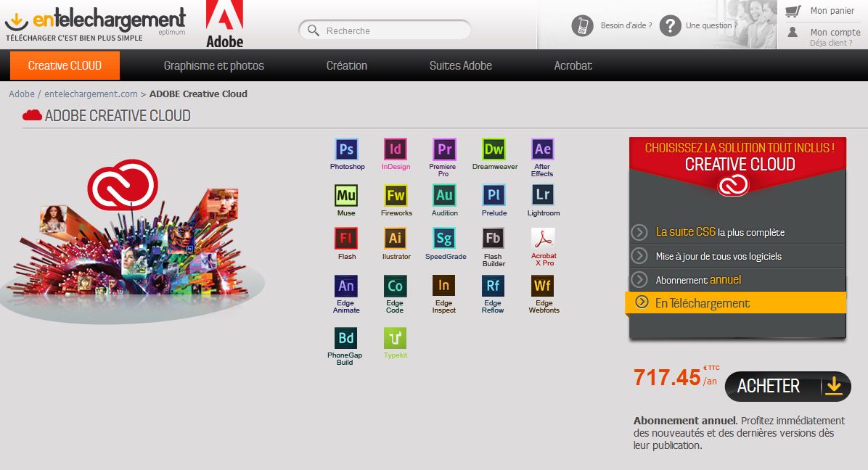This screenshot has height=470, width=868.
Task: Go to the Acrobat menu
Action: pos(573,65)
